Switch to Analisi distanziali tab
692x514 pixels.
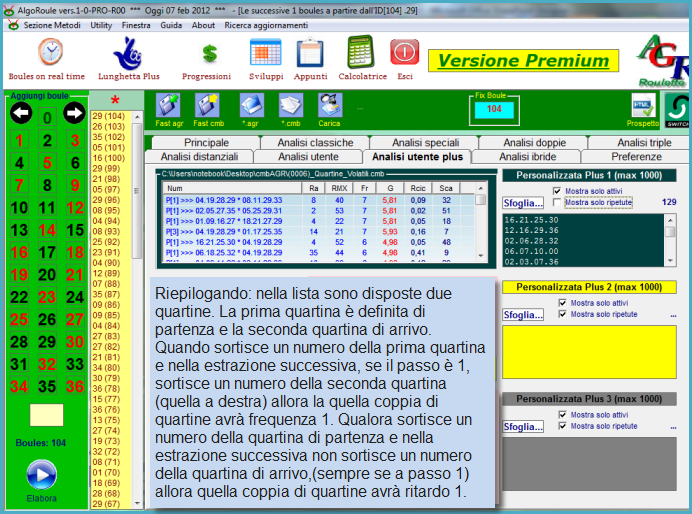tap(199, 157)
